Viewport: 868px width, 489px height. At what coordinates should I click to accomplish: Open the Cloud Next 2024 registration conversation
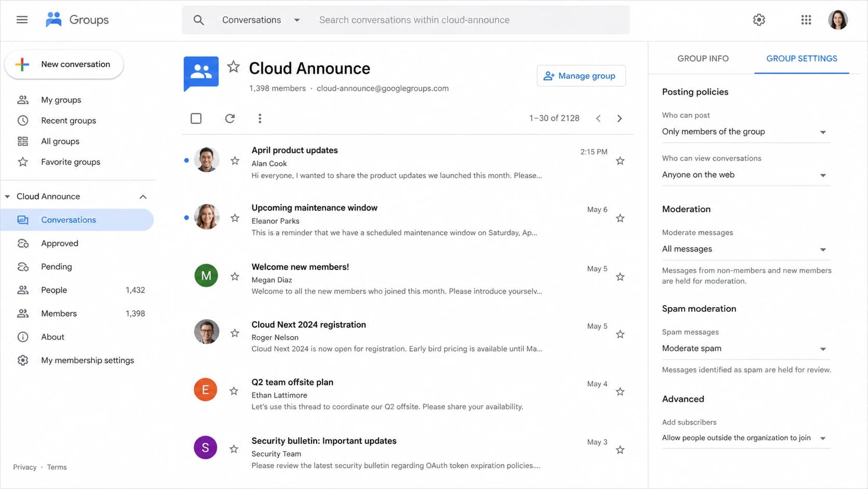[308, 325]
